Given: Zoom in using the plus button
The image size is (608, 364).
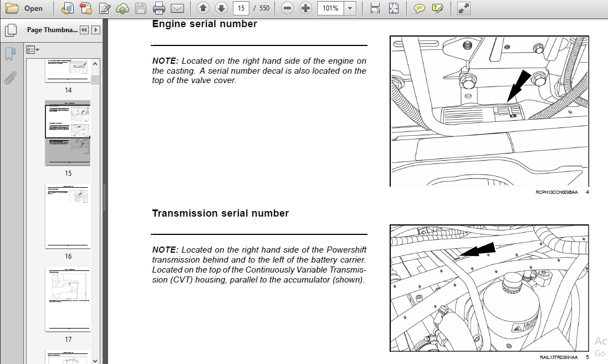Looking at the screenshot, I should 305,8.
